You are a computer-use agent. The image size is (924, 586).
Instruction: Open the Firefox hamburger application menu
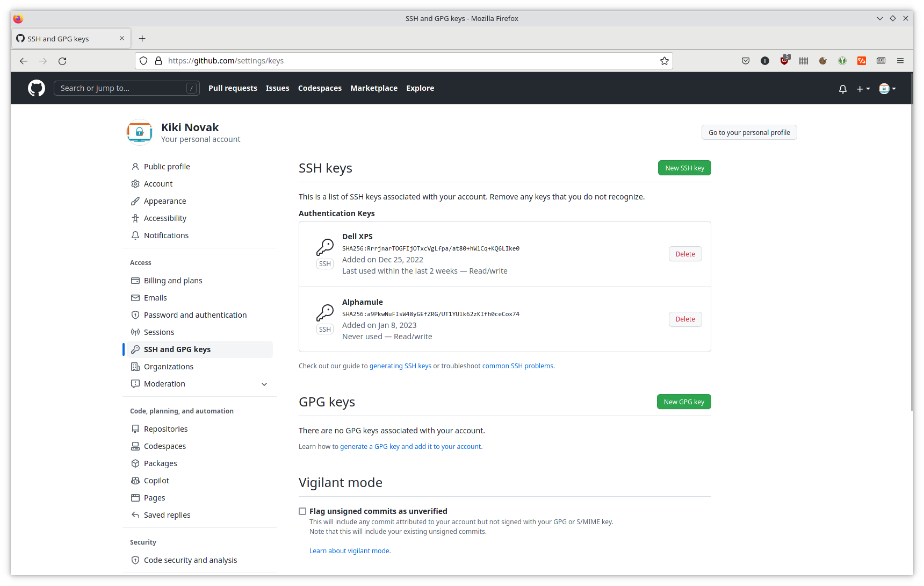[900, 61]
